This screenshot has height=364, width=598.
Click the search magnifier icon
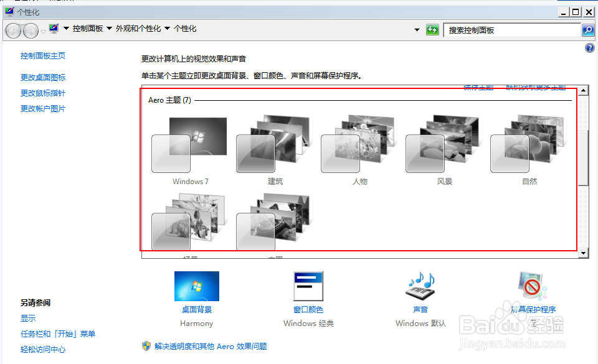(x=588, y=30)
